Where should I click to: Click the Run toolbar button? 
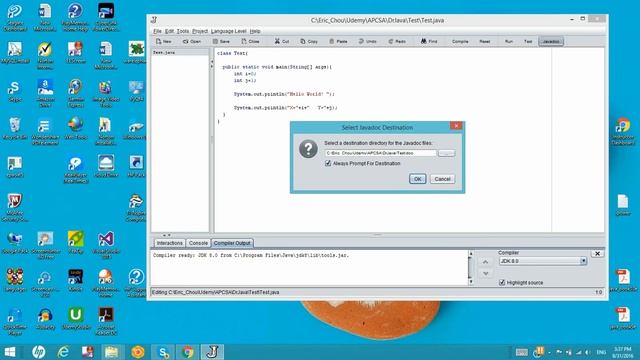509,41
